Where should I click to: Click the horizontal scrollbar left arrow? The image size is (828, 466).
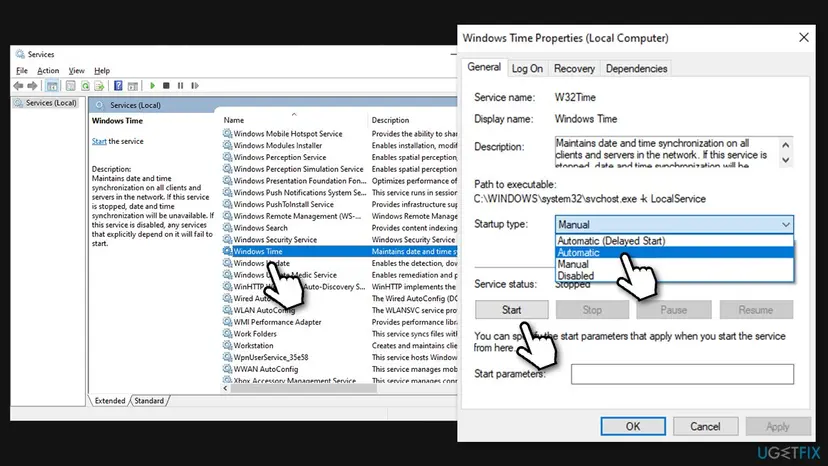click(x=225, y=388)
